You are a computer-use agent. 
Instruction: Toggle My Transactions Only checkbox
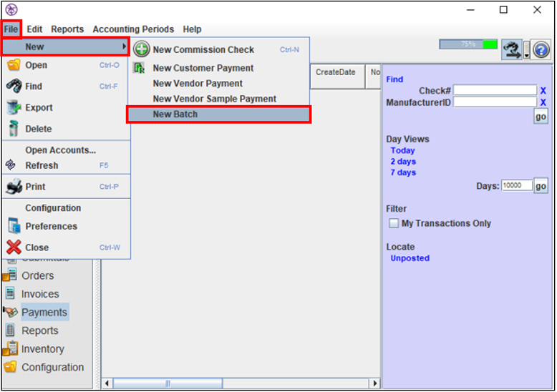click(x=394, y=223)
